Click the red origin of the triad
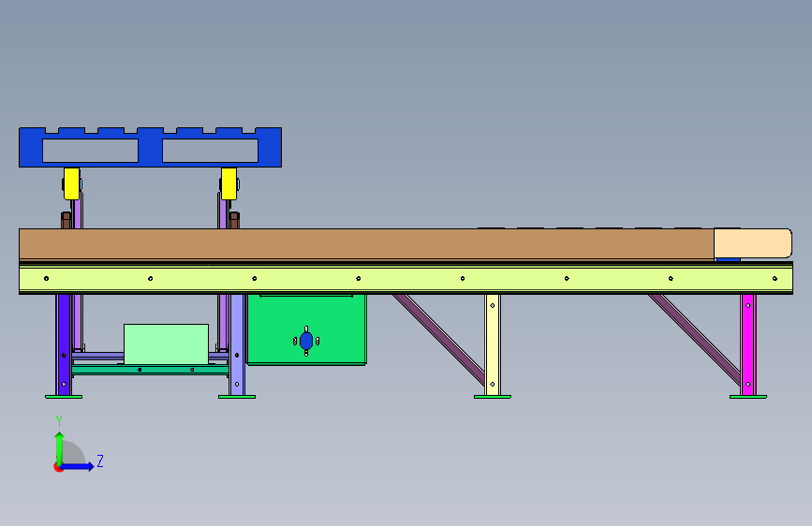 pyautogui.click(x=58, y=467)
